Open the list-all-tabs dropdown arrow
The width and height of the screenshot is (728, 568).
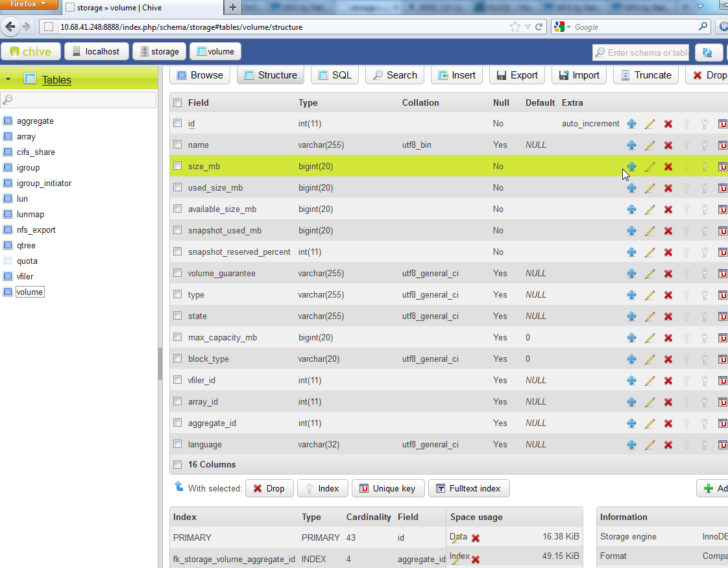[x=700, y=6]
